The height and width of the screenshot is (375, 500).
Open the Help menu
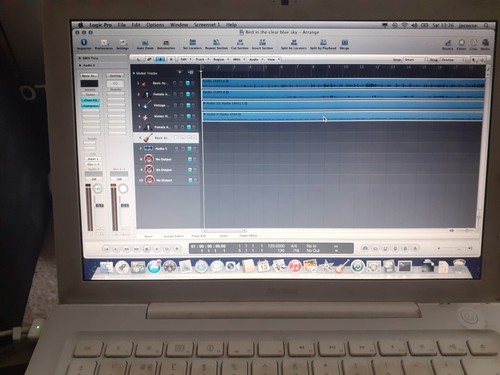point(231,25)
